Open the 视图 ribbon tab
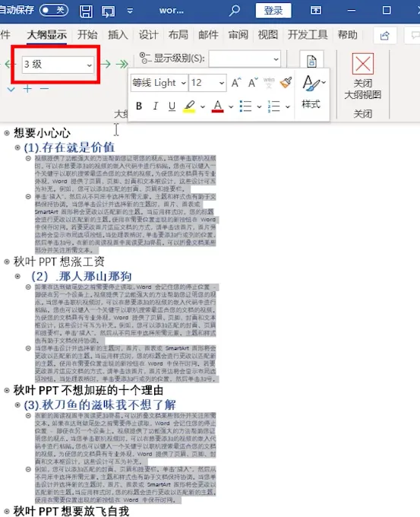Screen dimensions: 420x517 (x=268, y=35)
